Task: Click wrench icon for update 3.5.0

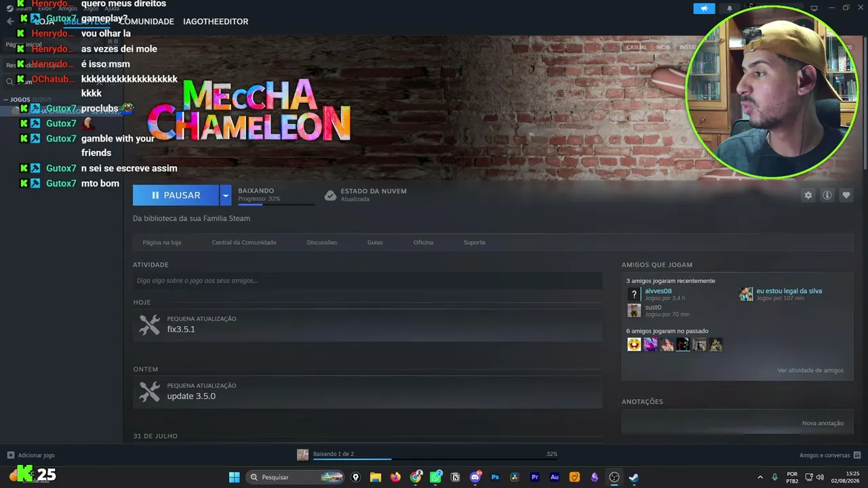Action: pos(149,392)
